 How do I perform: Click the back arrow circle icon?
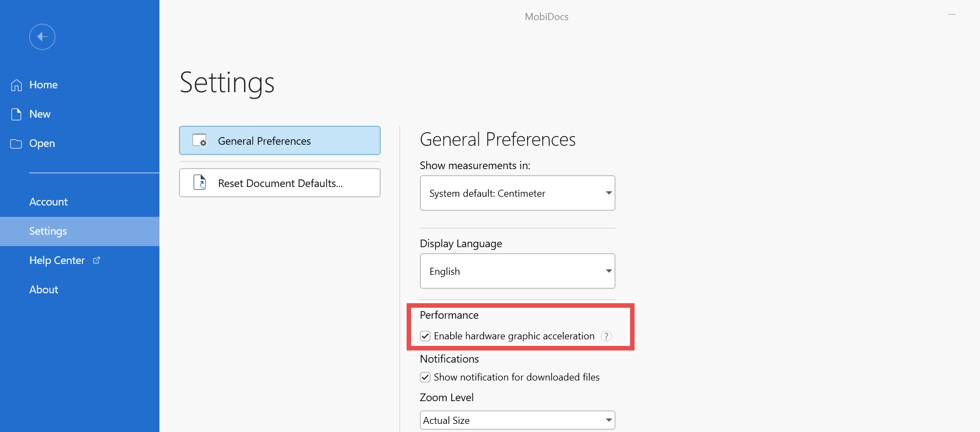(x=42, y=37)
